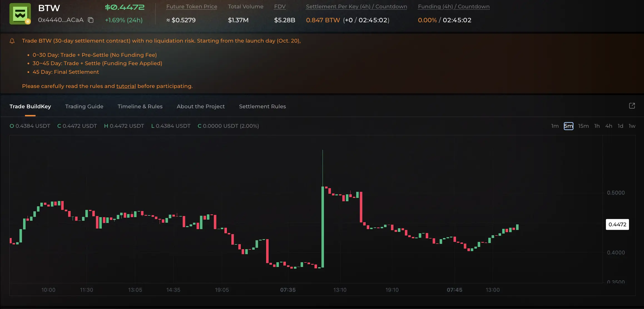Select the 1w chart interval
The height and width of the screenshot is (309, 644).
click(x=632, y=126)
